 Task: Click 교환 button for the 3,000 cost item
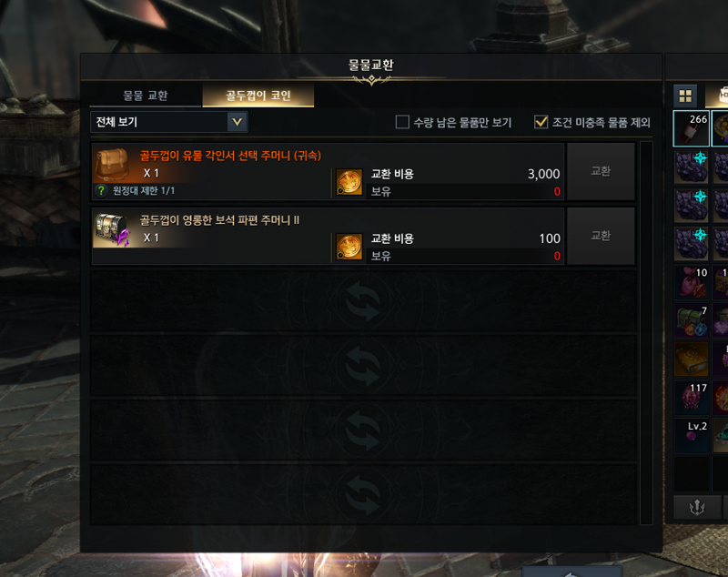(x=601, y=171)
